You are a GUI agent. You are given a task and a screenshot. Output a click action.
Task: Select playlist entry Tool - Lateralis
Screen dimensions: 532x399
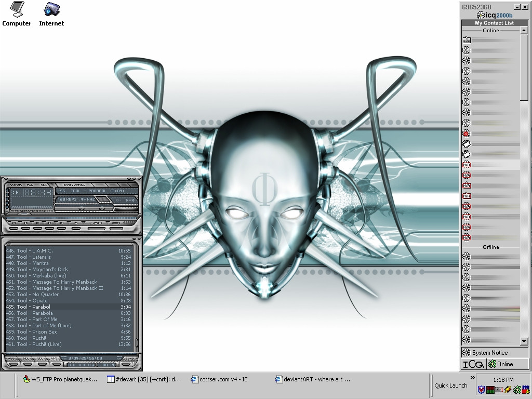[68, 257]
